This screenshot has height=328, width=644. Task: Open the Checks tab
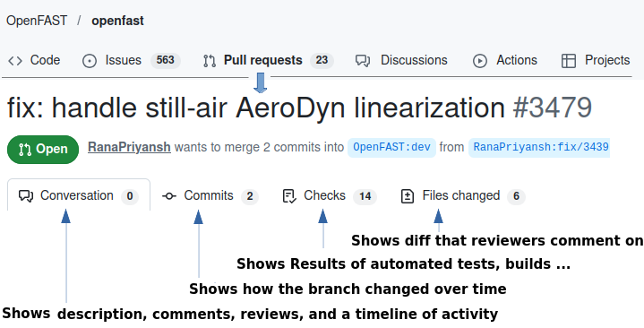(330, 195)
